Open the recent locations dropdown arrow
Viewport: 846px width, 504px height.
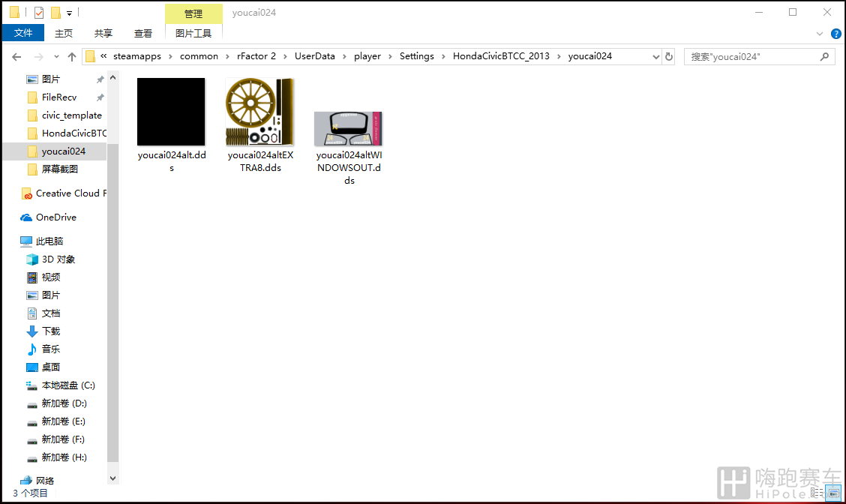[56, 57]
